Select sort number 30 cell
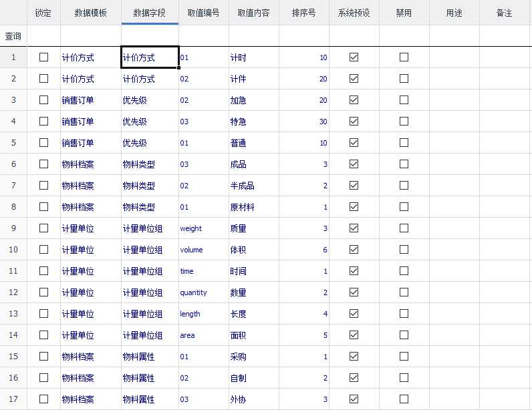Viewport: 532px width, 412px height. coord(304,121)
